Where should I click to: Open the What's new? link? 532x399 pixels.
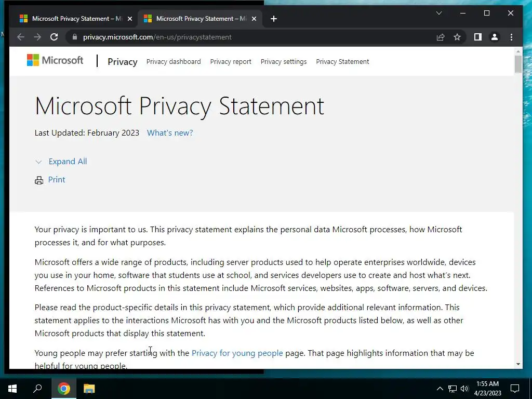(x=170, y=132)
